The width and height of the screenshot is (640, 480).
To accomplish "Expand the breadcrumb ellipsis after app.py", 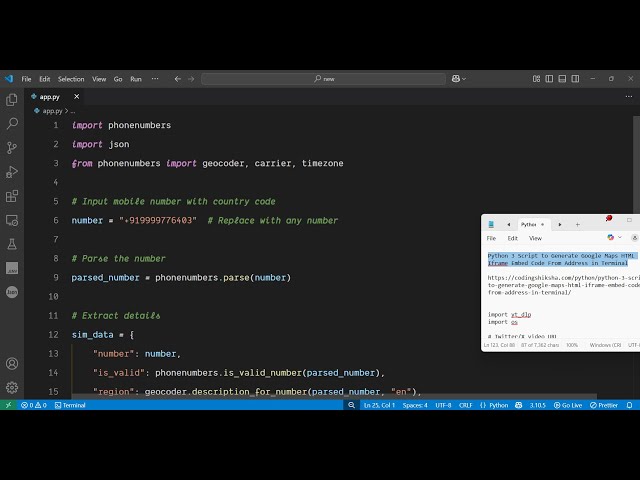I will click(x=73, y=111).
